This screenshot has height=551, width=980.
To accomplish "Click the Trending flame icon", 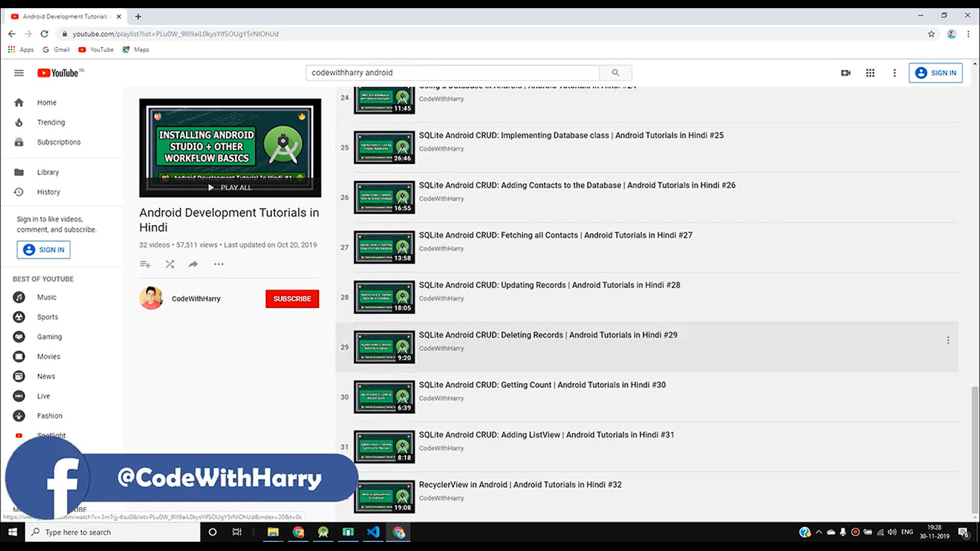I will pyautogui.click(x=19, y=122).
